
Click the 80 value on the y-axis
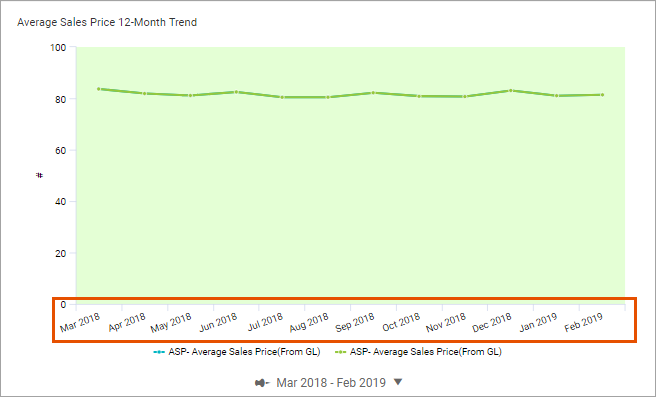tap(61, 99)
